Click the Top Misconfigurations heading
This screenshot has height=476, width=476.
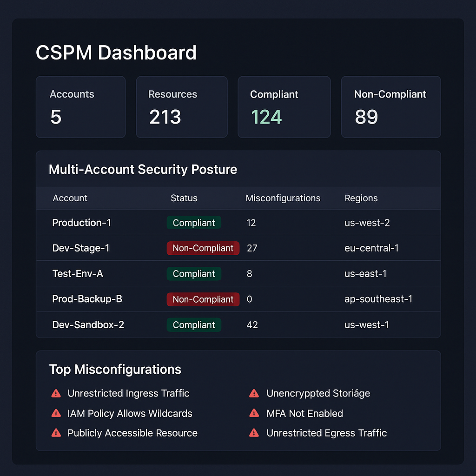(x=115, y=370)
